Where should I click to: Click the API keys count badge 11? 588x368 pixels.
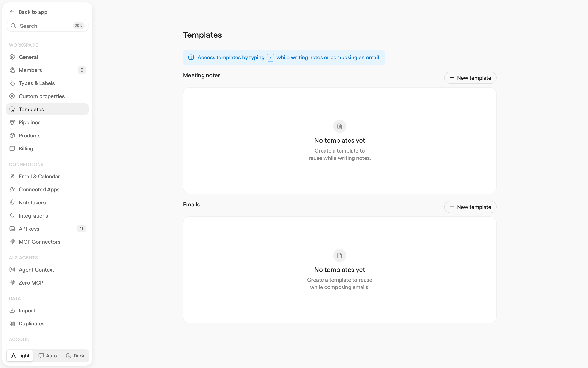point(81,229)
